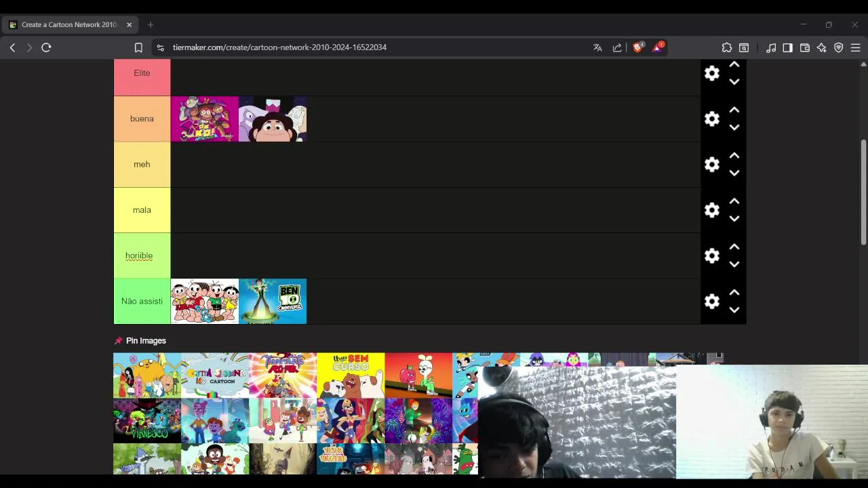
Task: Select the Craig of the Creek thumbnail
Action: click(215, 459)
